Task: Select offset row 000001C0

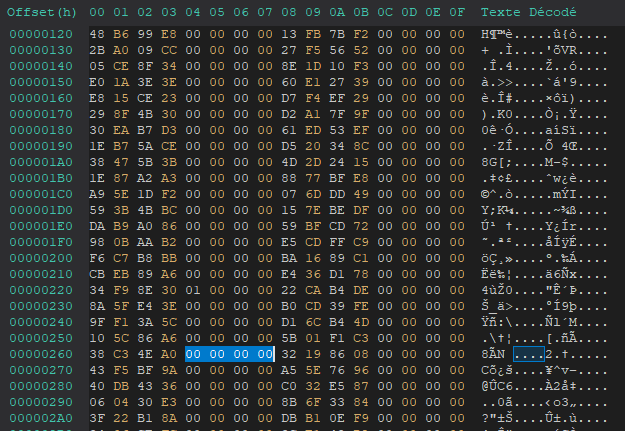Action: 41,194
